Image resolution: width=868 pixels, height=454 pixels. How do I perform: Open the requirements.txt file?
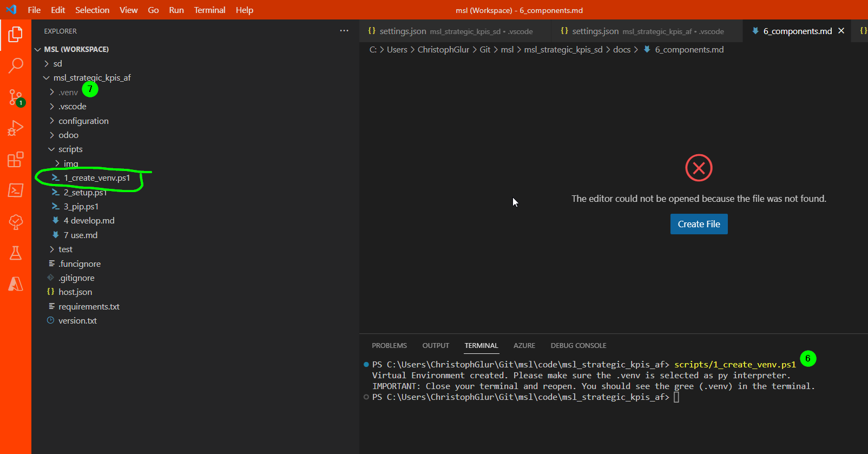pyautogui.click(x=89, y=306)
